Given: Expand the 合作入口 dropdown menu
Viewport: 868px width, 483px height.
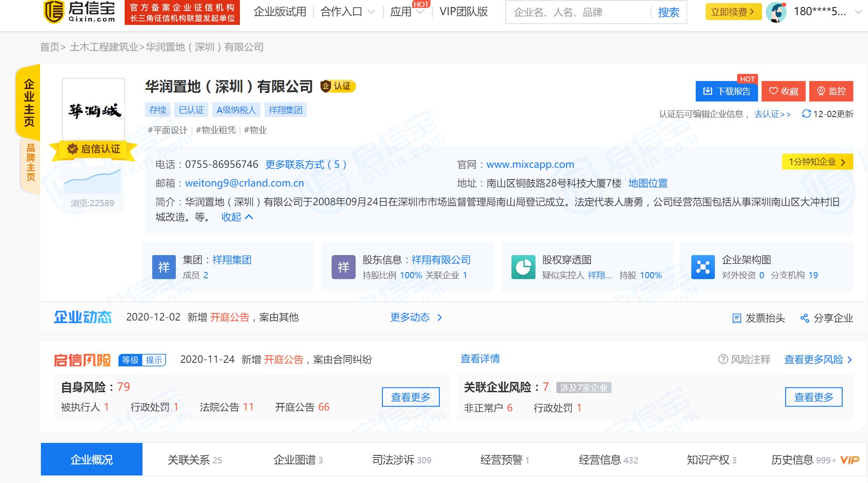Looking at the screenshot, I should point(348,12).
